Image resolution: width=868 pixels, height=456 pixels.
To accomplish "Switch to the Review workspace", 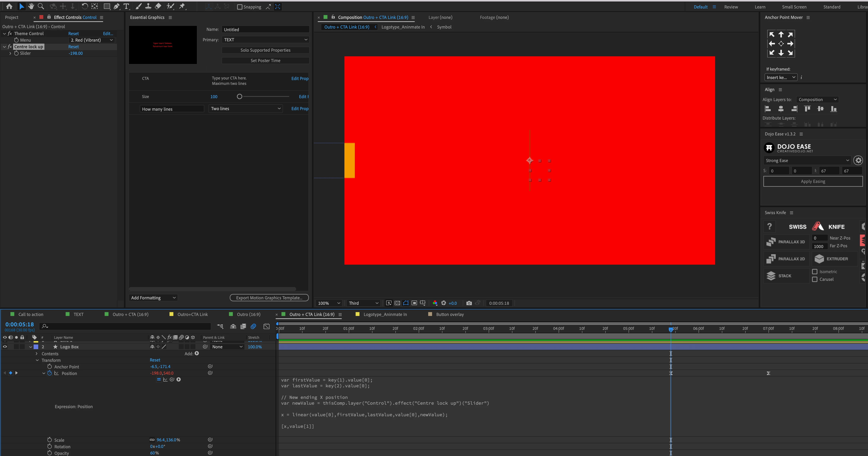I will (731, 7).
